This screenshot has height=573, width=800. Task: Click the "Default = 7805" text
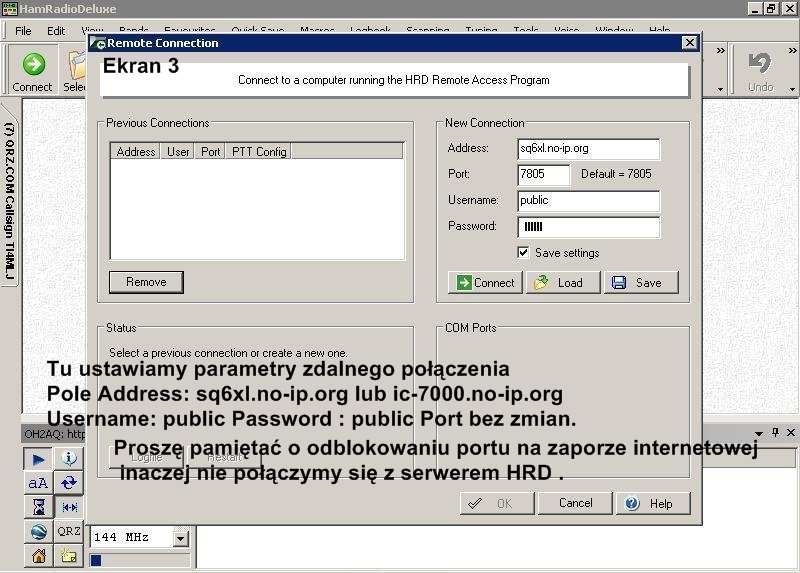pos(616,174)
